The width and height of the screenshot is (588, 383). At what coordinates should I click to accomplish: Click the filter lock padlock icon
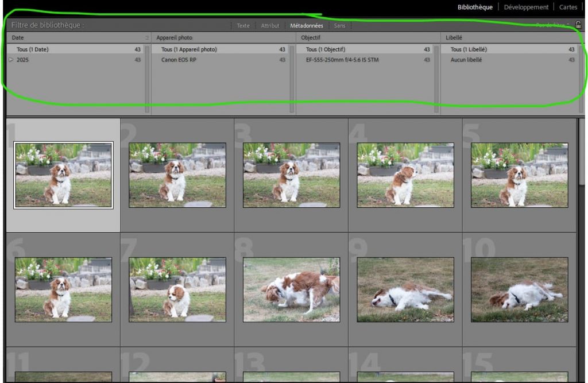[x=578, y=25]
